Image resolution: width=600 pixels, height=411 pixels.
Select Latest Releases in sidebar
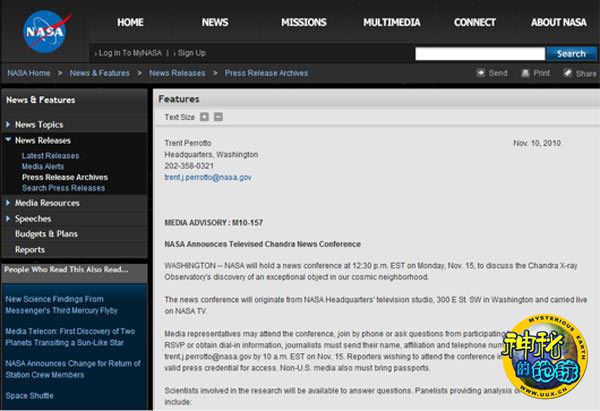50,156
